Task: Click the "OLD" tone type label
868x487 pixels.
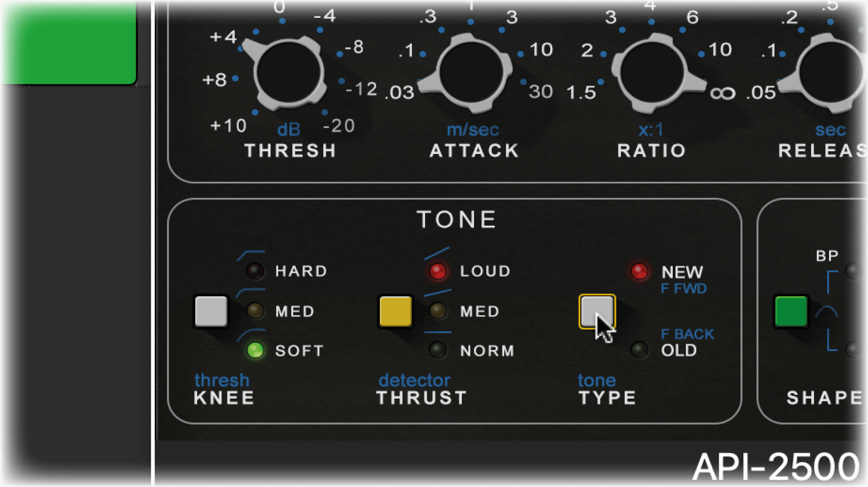Action: pos(679,350)
